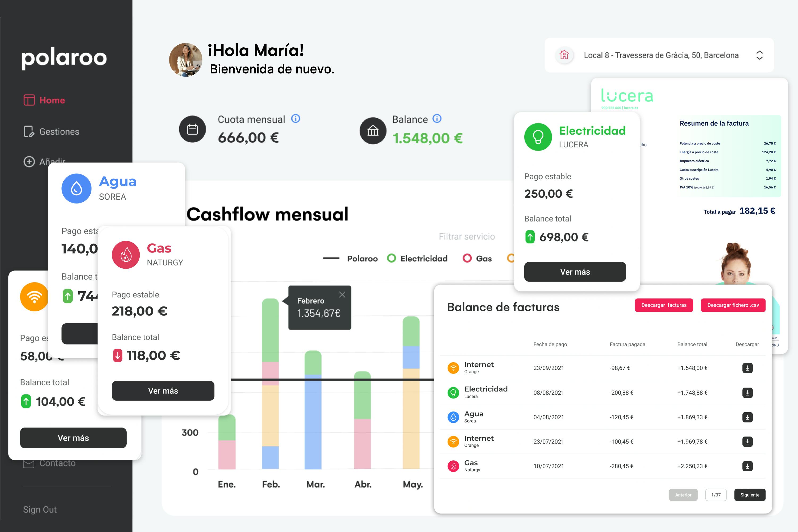The height and width of the screenshot is (532, 798).
Task: Click the calendar icon beside Cuota mensual
Action: click(192, 129)
